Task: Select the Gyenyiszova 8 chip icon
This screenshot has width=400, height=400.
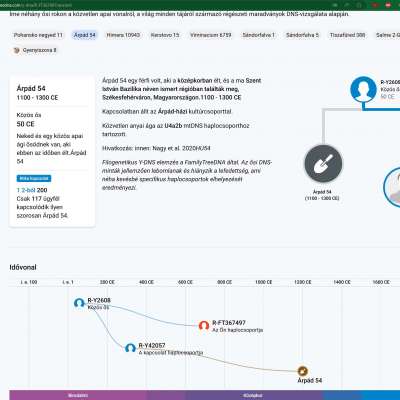Action: (16, 50)
